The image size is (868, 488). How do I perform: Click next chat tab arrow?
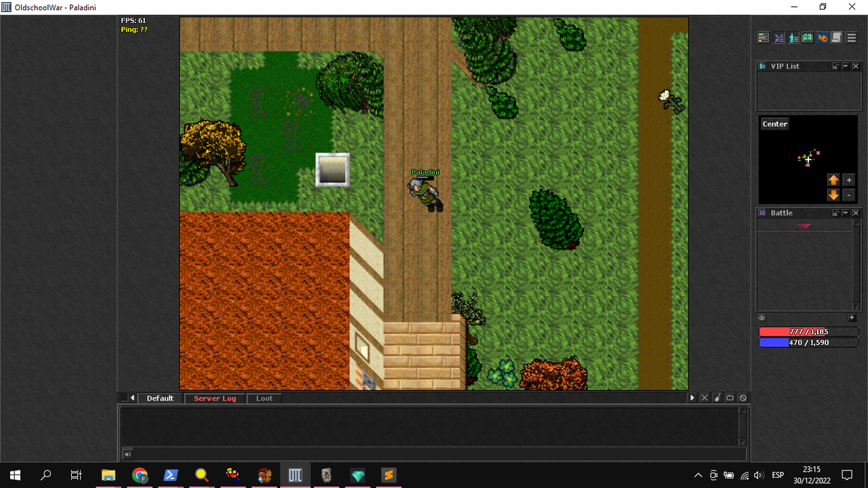tap(692, 398)
